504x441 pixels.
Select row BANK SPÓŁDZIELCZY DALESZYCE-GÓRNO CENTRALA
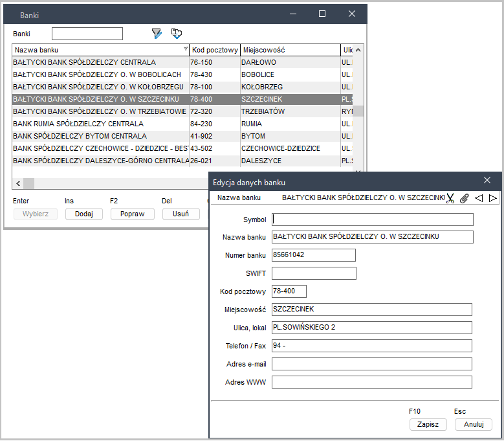click(182, 161)
